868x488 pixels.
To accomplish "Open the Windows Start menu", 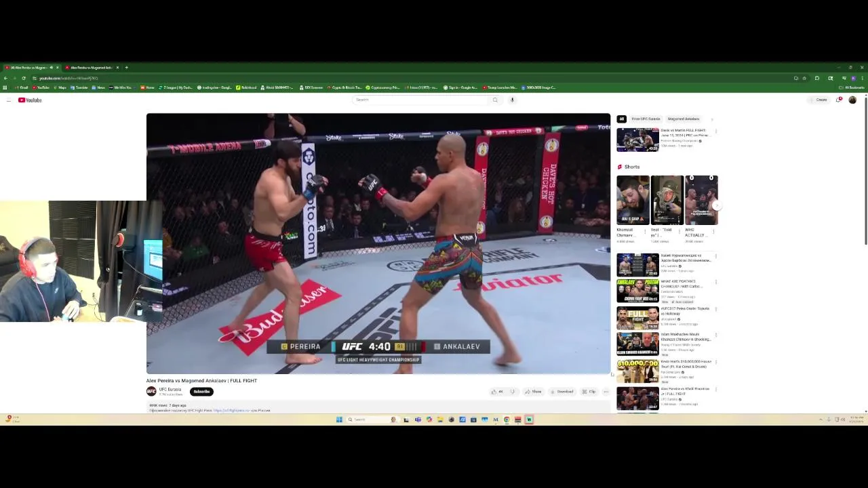I will 339,420.
